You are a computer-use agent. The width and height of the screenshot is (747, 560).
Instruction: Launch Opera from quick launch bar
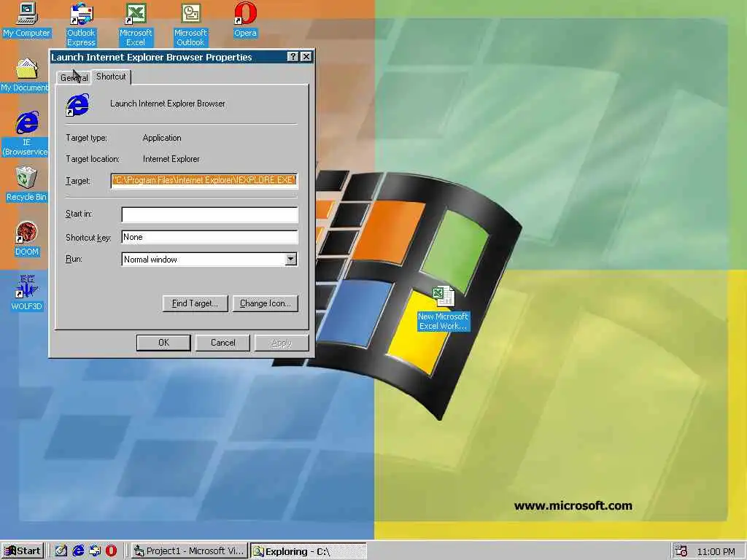click(111, 551)
